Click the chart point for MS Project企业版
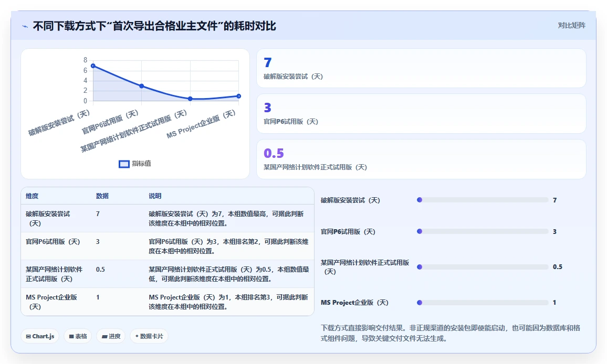This screenshot has width=607, height=364. click(x=238, y=96)
